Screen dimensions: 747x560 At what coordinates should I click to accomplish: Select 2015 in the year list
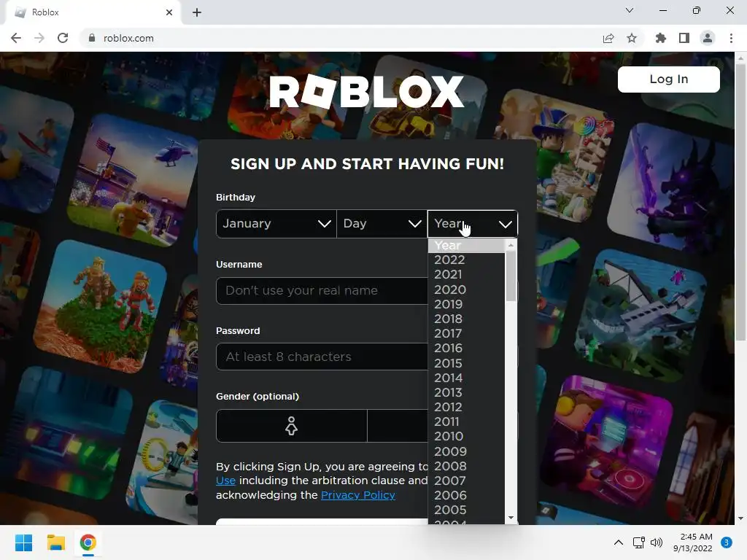click(x=466, y=363)
